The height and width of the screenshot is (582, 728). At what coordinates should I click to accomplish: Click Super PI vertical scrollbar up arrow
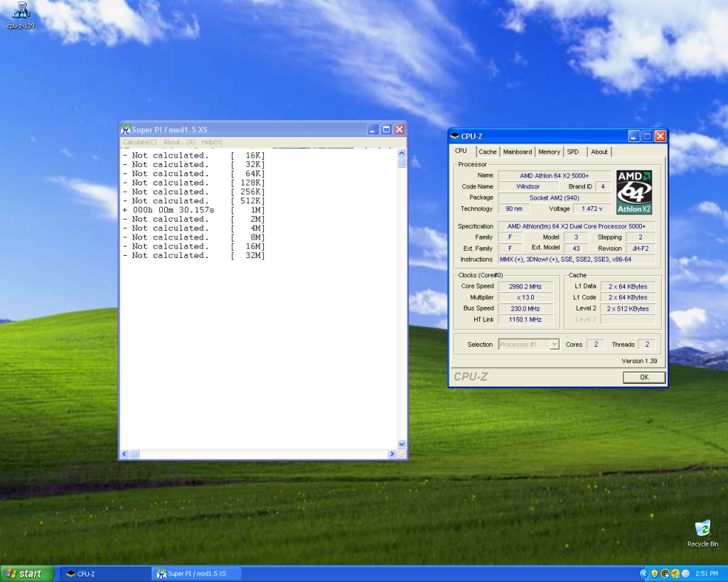(402, 153)
